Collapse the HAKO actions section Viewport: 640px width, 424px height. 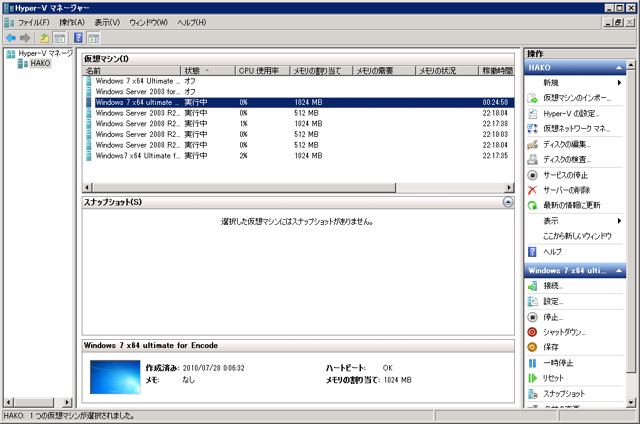click(x=619, y=68)
